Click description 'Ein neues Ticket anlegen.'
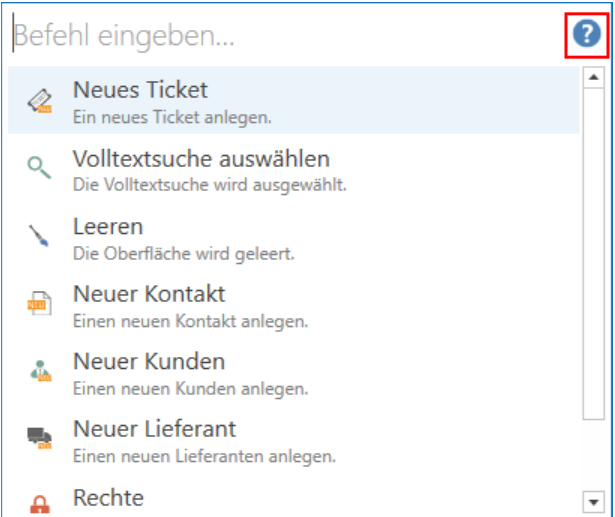Screen dimensions: 615x517 tap(172, 117)
